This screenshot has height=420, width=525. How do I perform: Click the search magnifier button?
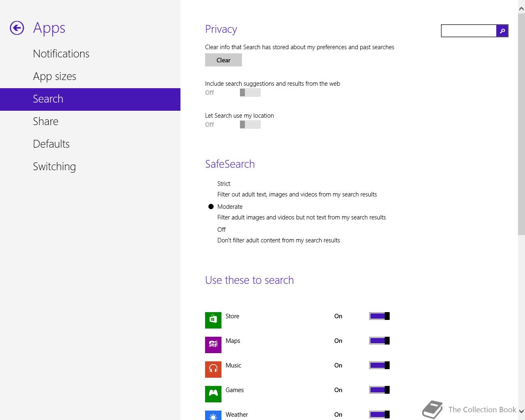pos(502,31)
